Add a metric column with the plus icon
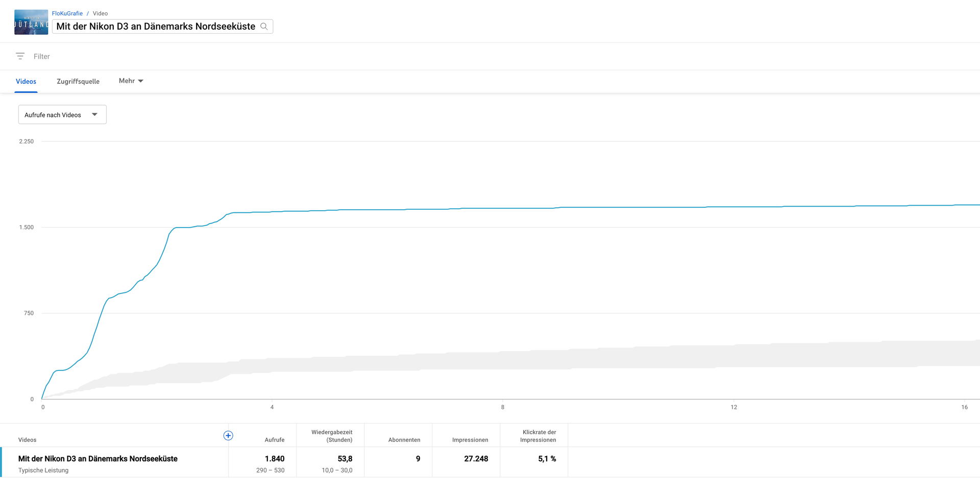This screenshot has width=980, height=494. click(228, 435)
